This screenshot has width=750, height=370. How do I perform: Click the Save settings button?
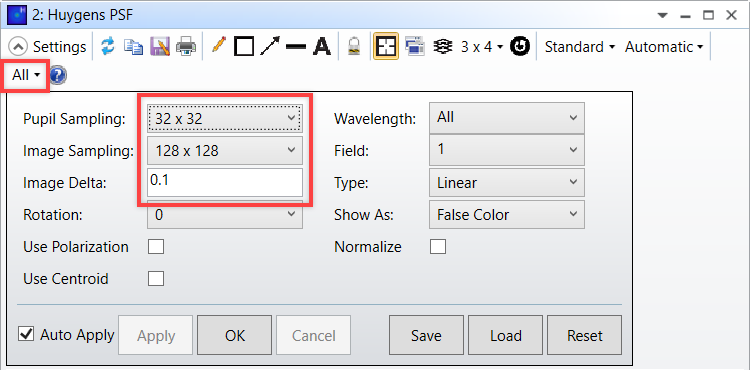point(426,336)
